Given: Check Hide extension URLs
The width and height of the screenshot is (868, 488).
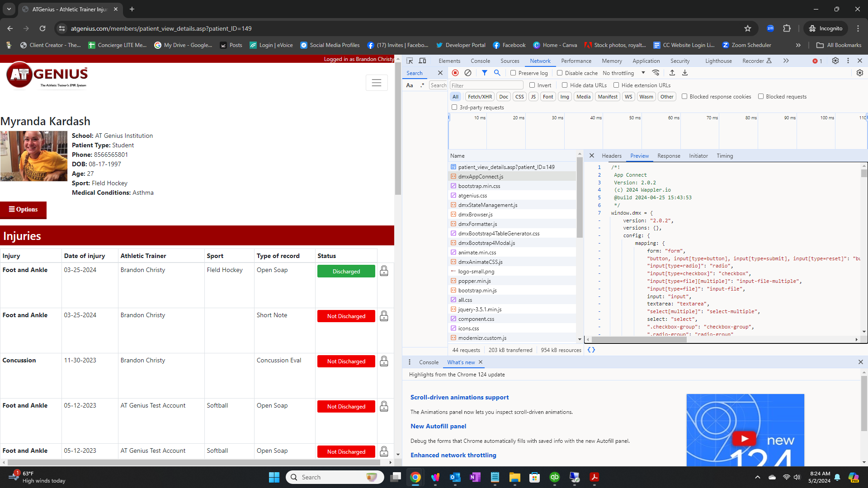Looking at the screenshot, I should click(x=616, y=85).
